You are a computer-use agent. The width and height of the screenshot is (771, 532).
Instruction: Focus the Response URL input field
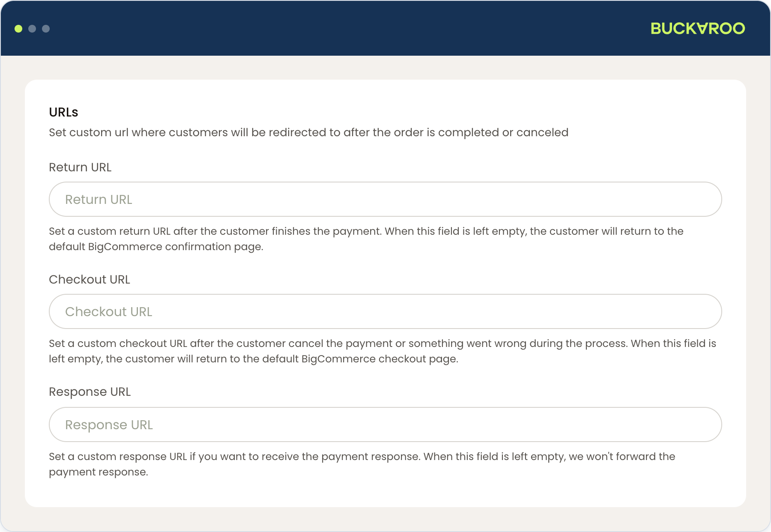tap(385, 424)
